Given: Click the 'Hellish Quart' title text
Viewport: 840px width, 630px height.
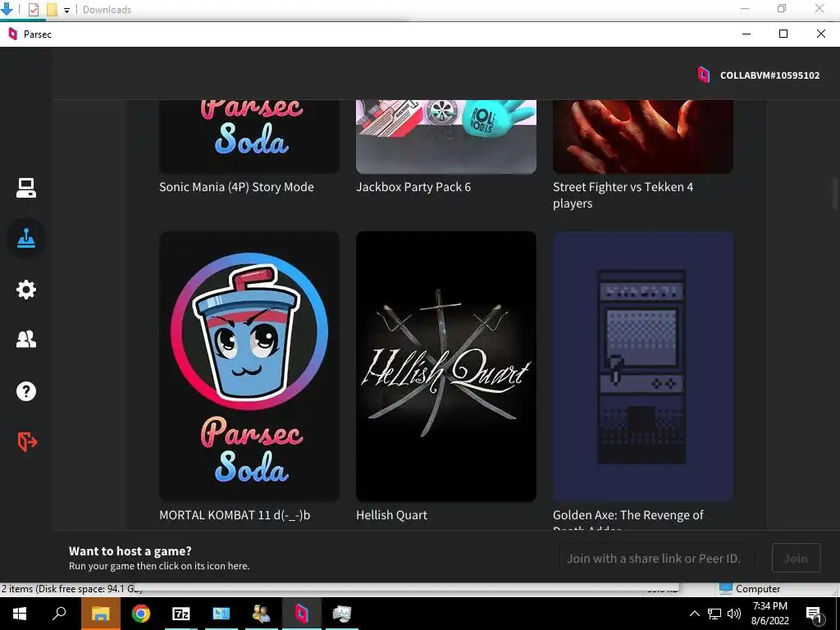Looking at the screenshot, I should [391, 515].
